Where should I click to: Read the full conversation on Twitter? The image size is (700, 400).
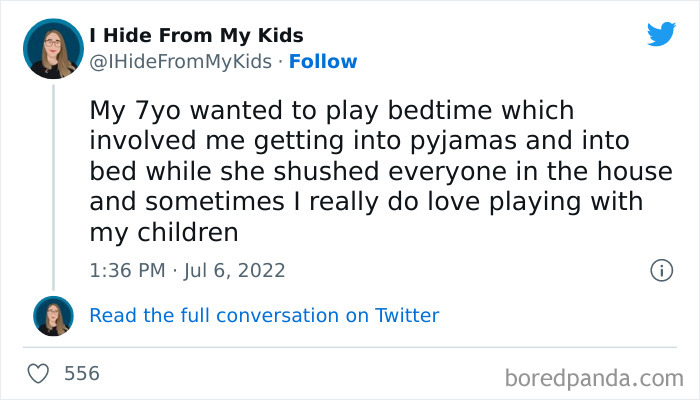tap(264, 316)
